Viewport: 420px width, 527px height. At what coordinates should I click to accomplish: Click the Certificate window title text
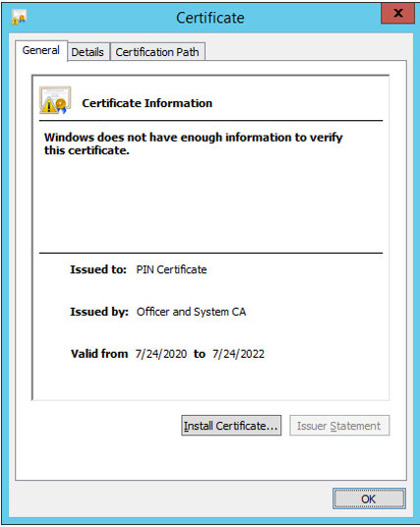pos(210,18)
